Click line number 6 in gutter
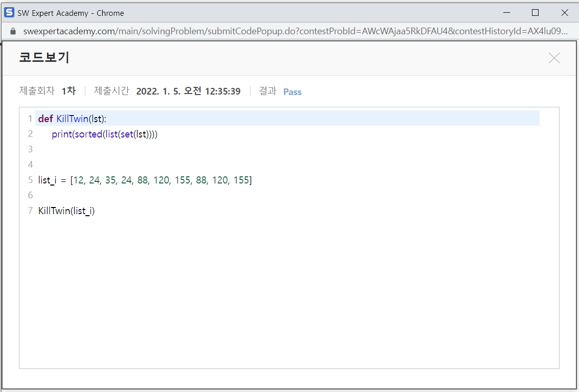The width and height of the screenshot is (579, 392). point(30,195)
